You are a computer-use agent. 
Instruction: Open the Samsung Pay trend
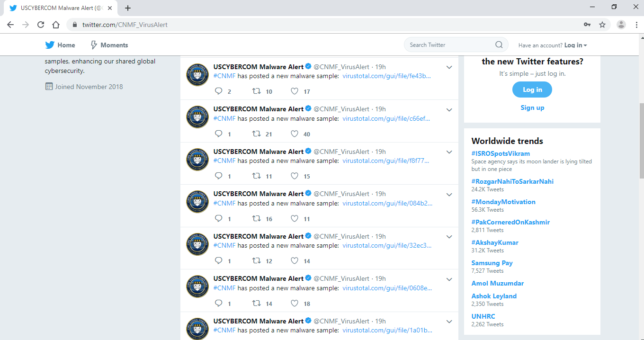[492, 263]
